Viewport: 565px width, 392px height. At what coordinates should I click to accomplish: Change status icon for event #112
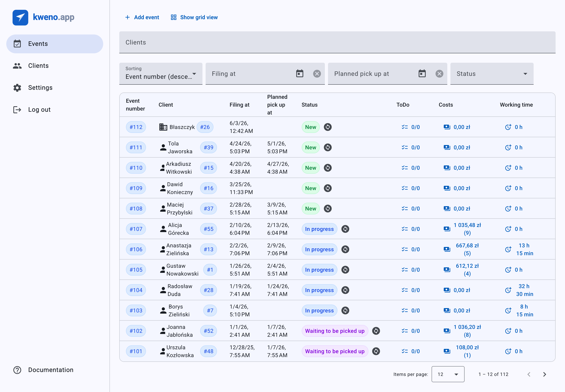(x=327, y=127)
